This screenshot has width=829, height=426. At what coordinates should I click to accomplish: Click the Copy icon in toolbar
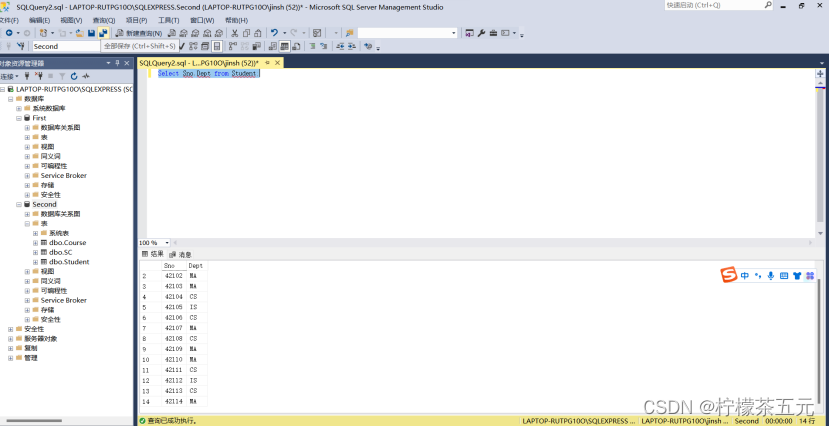pyautogui.click(x=246, y=33)
